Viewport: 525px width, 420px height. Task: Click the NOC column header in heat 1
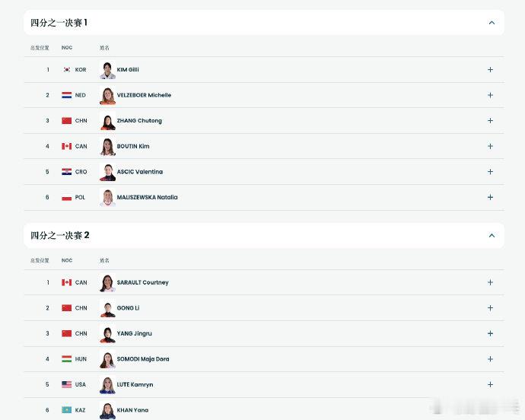[x=67, y=48]
